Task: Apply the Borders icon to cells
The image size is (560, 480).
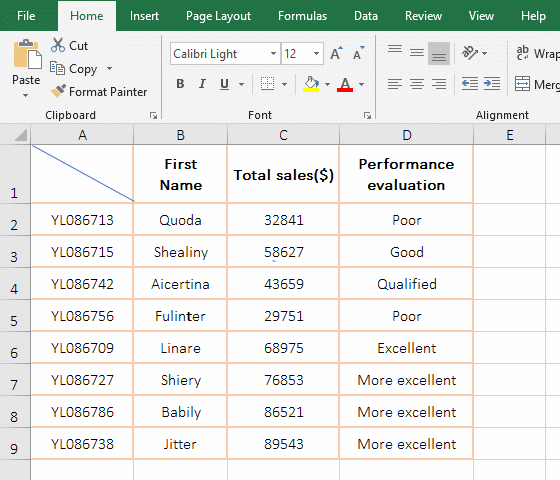Action: (x=267, y=84)
